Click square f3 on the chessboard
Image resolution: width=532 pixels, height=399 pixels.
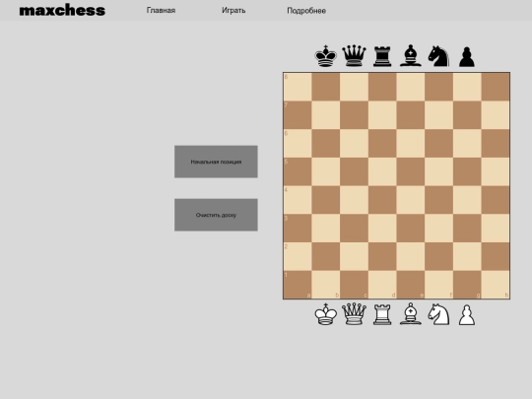click(x=439, y=228)
